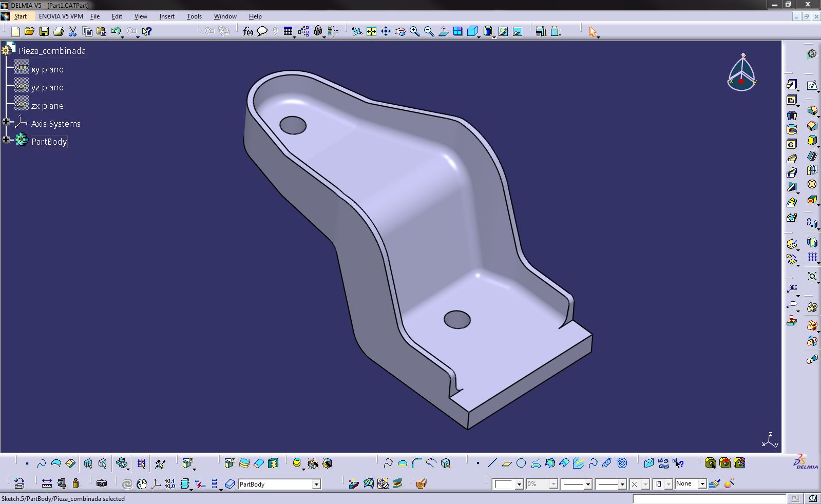Open the Tools menu
Screen dimensions: 821x504
click(x=194, y=16)
